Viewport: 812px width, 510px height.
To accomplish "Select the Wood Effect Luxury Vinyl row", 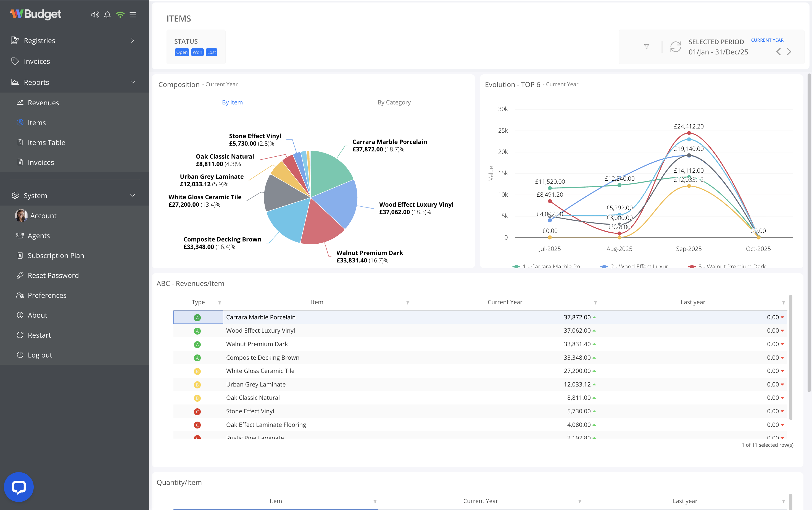I will [260, 330].
